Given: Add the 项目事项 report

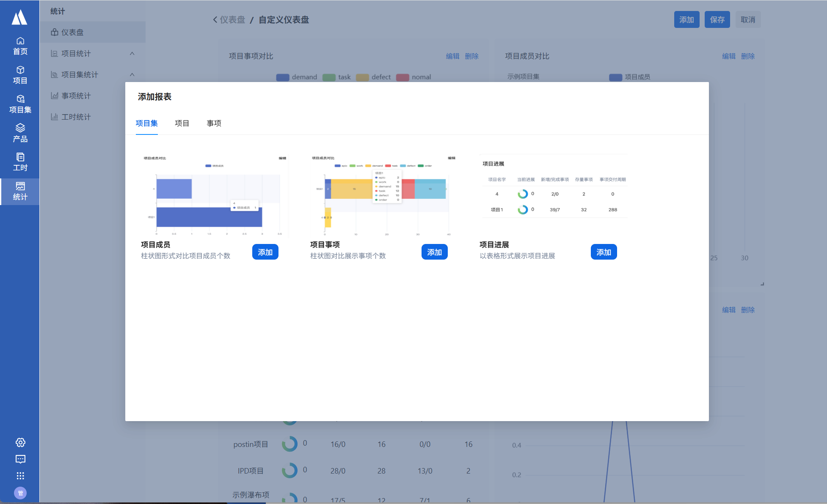Looking at the screenshot, I should tap(434, 252).
